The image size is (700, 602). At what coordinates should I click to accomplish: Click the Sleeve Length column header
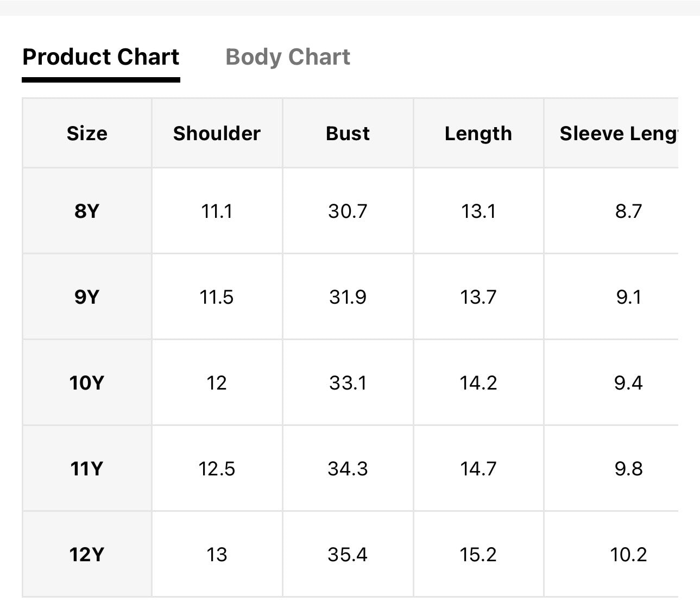(x=619, y=133)
